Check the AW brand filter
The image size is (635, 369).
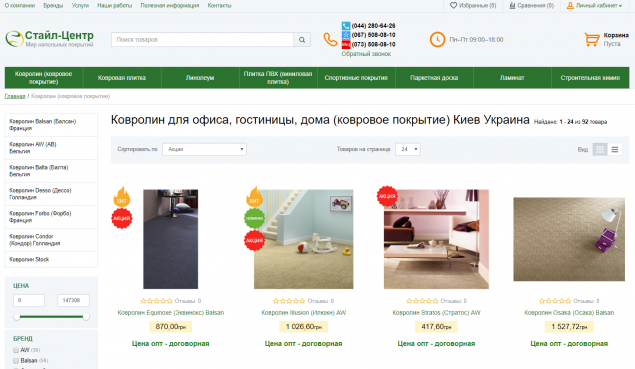pos(16,350)
